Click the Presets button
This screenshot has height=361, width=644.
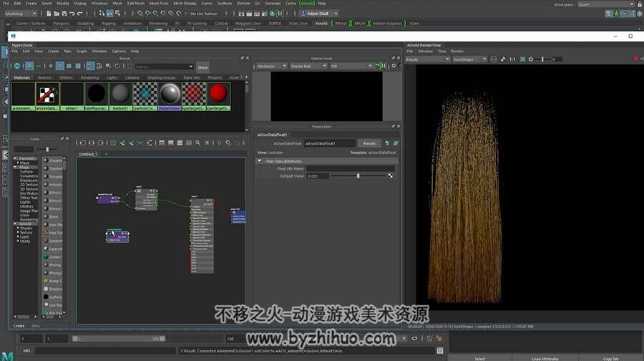[x=369, y=143]
